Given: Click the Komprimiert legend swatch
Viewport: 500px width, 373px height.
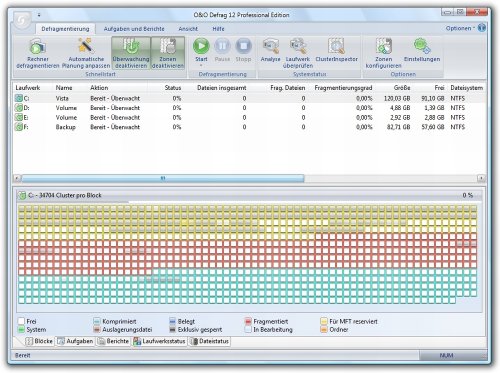Looking at the screenshot, I should pyautogui.click(x=97, y=321).
